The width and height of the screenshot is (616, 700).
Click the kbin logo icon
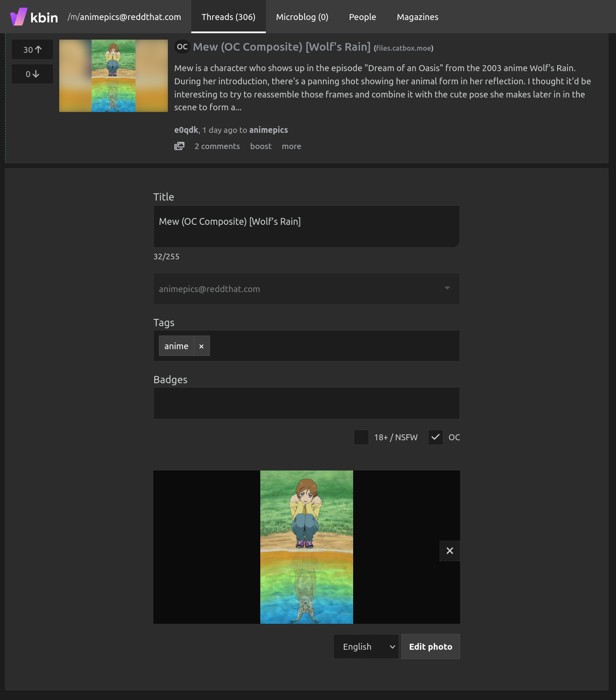[19, 17]
